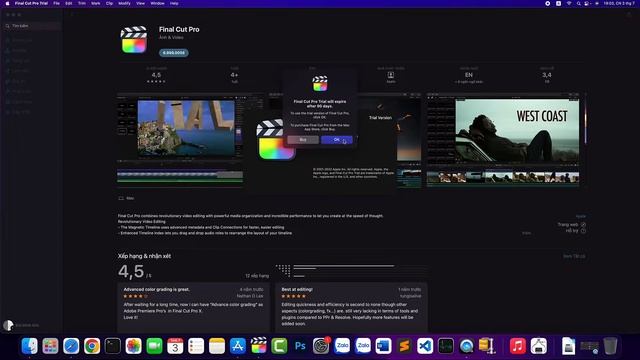Open Terminal from the Dock
This screenshot has width=640, height=360.
[113, 346]
